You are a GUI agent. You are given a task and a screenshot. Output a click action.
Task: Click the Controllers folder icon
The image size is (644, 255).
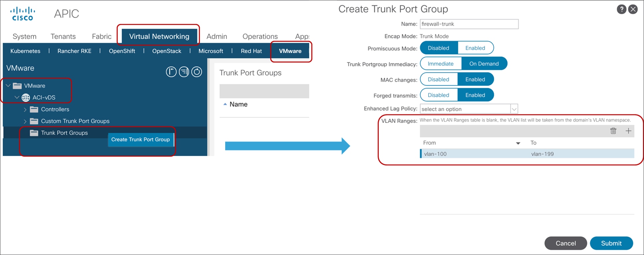point(34,109)
